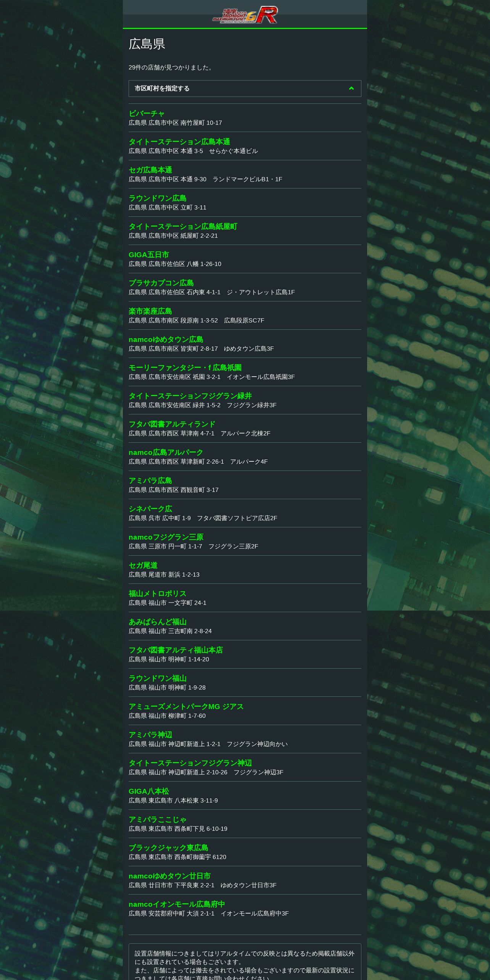Image resolution: width=490 pixels, height=980 pixels.
Task: Click the 設置店舗情報 disclaimer notice text
Action: [x=245, y=965]
